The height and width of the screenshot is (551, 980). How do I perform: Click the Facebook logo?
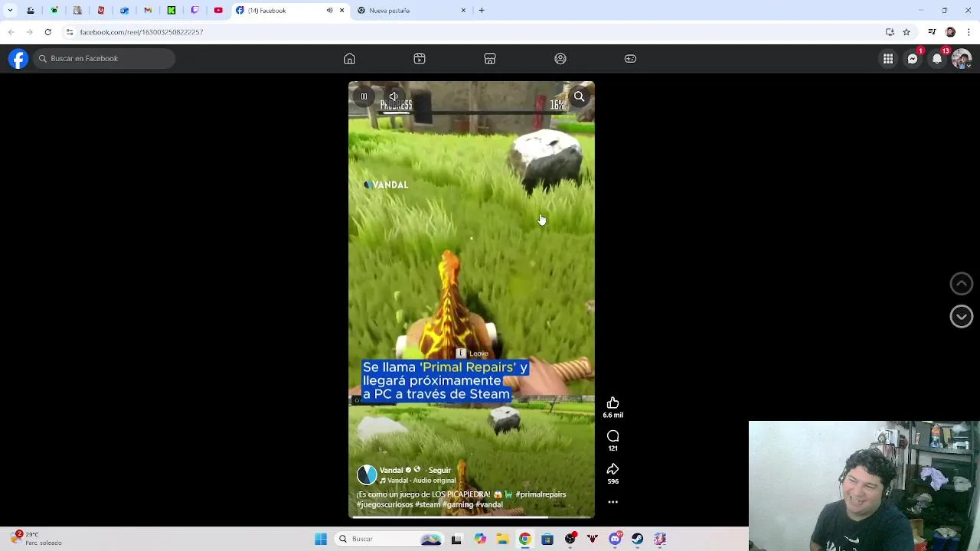[x=18, y=59]
